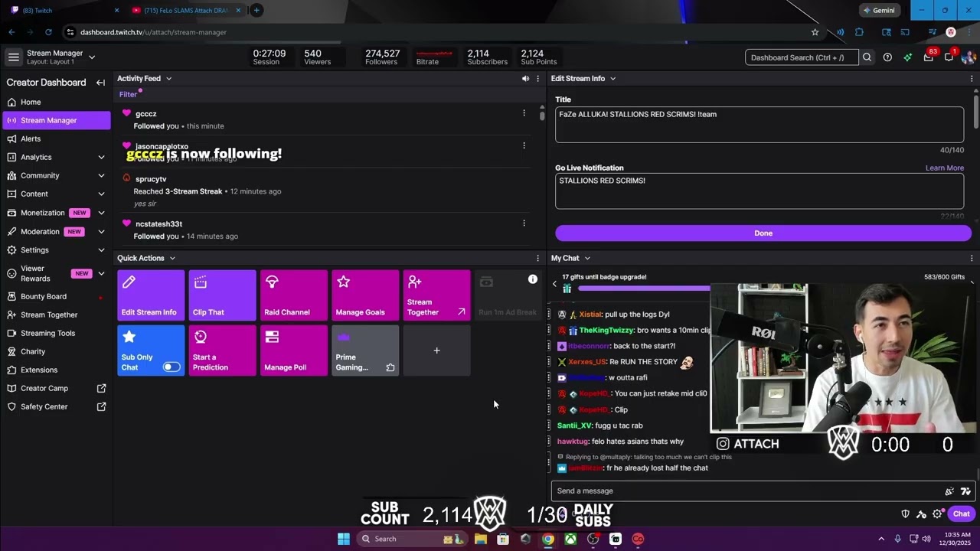
Task: Click Prime Gaming quick action tile
Action: pyautogui.click(x=365, y=350)
